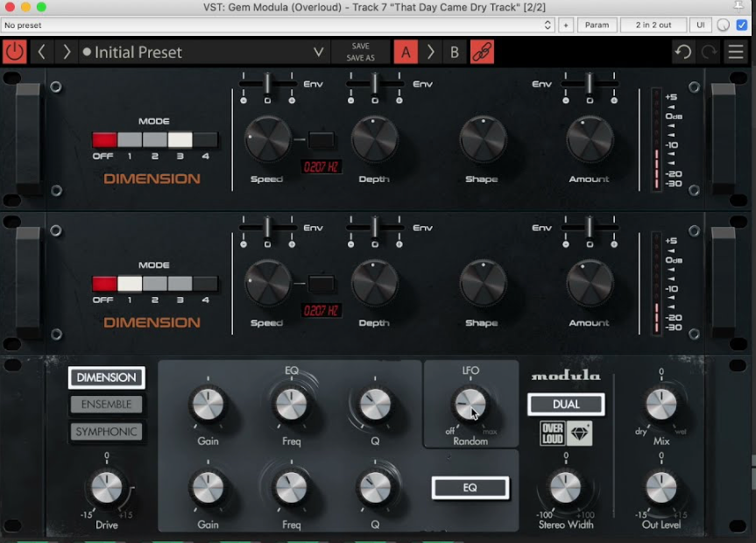This screenshot has height=543, width=756.
Task: Open the hamburger menu
Action: tap(736, 52)
